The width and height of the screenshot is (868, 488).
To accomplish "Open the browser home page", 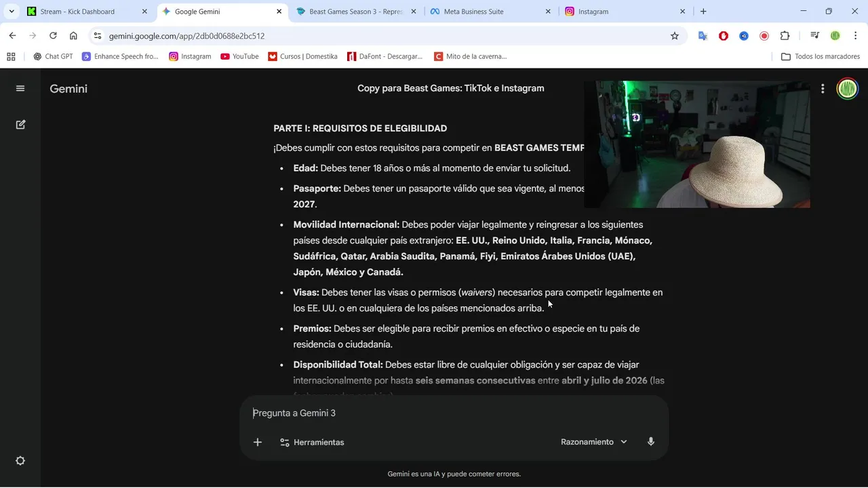I will (x=73, y=36).
